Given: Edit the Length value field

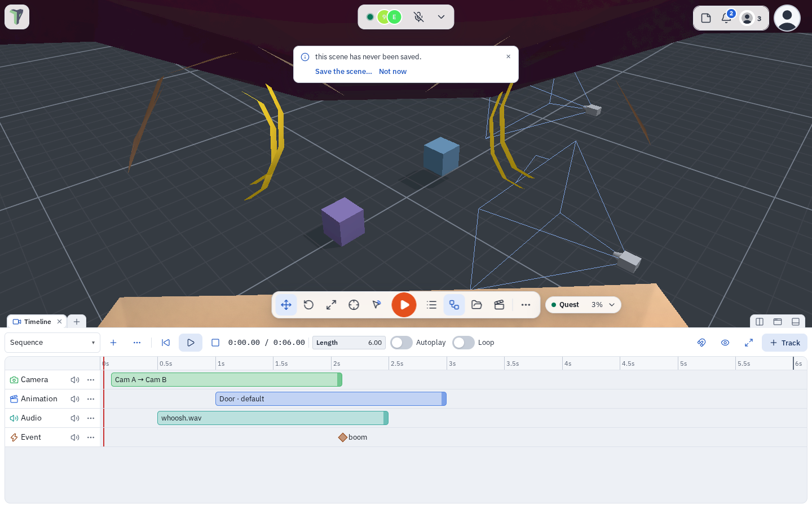Looking at the screenshot, I should pos(349,343).
